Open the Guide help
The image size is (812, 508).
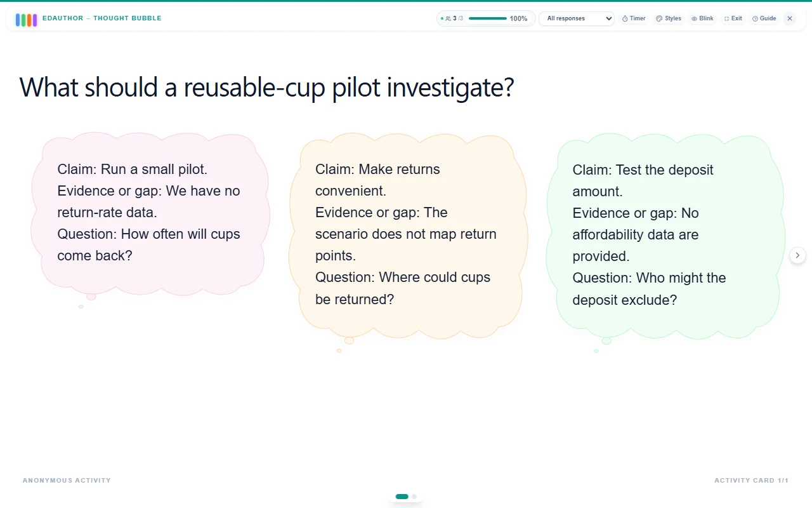click(764, 18)
